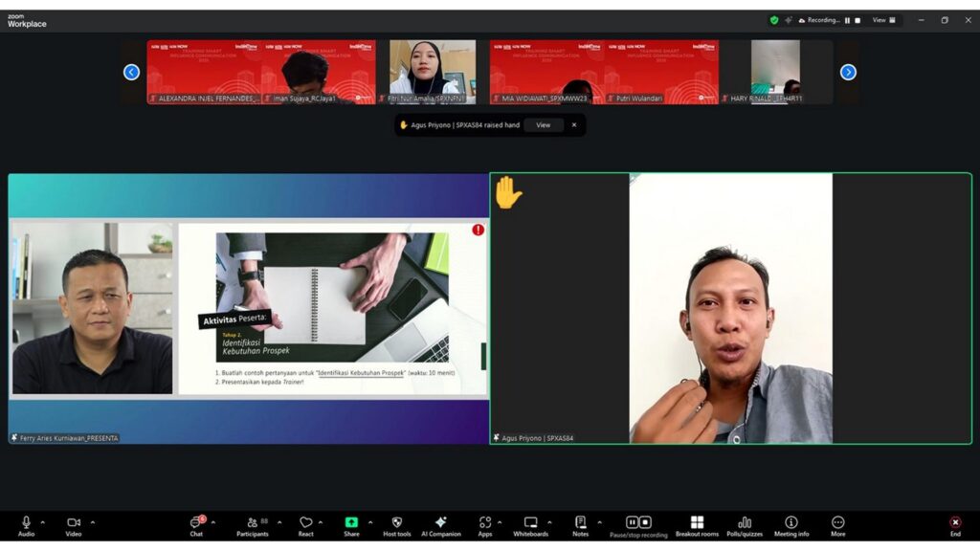
Task: Open the More options menu
Action: pos(838,526)
